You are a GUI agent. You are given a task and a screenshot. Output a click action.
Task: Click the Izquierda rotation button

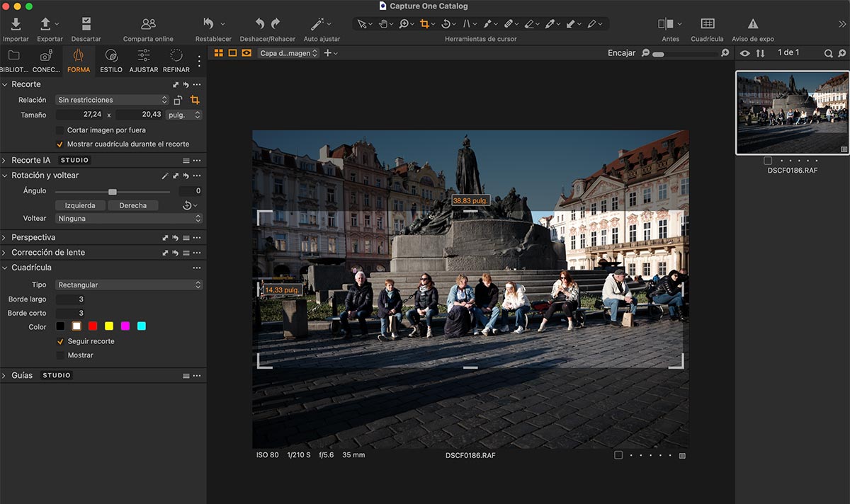(x=80, y=205)
